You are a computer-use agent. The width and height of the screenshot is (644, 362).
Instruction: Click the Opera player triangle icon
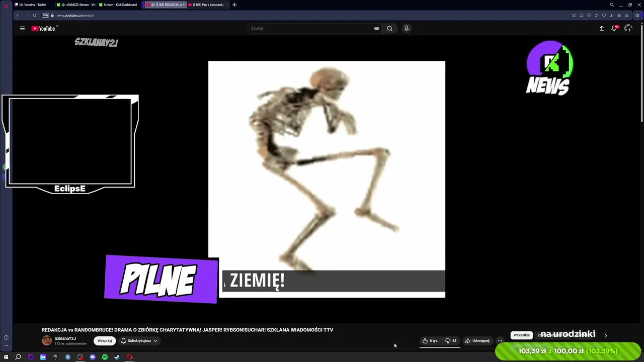click(x=596, y=15)
